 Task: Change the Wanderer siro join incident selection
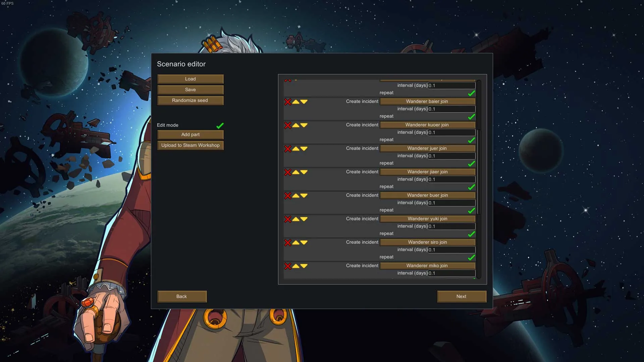427,242
